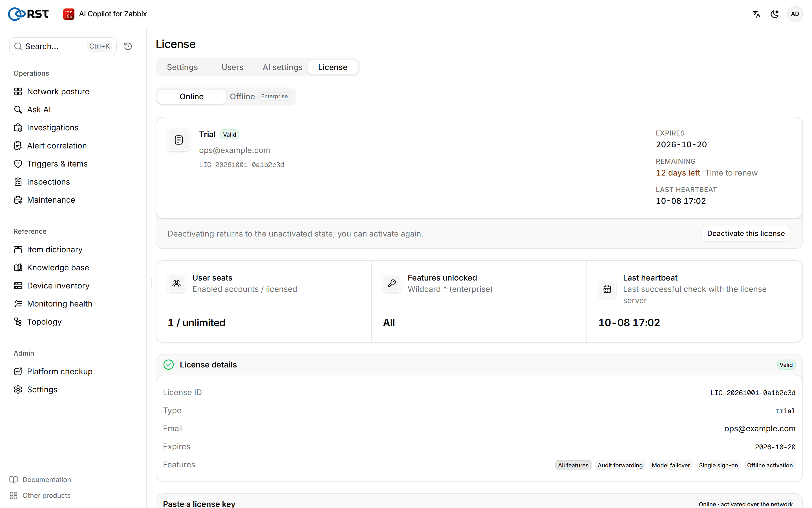Click Deactivate this license button
The height and width of the screenshot is (508, 812).
745,233
